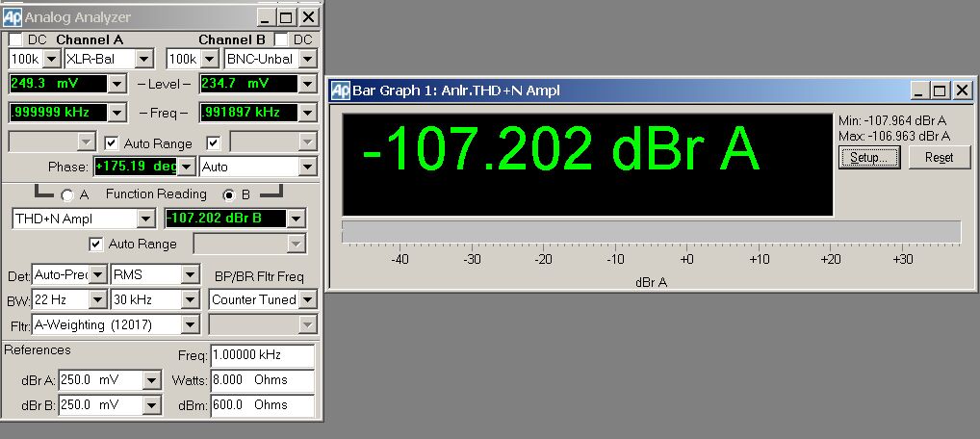Screen dimensions: 980x439
Task: Toggle Channel B Auto Range checkbox
Action: coord(214,143)
